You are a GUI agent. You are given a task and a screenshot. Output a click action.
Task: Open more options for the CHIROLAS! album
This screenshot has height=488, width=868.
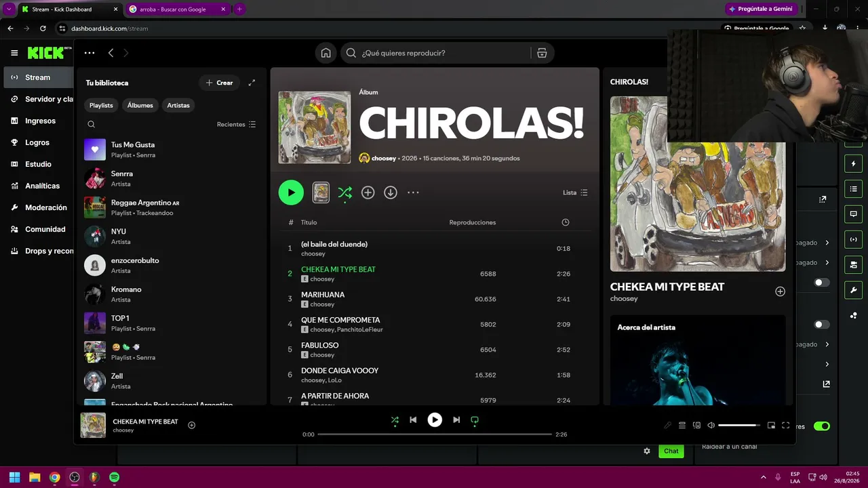pos(413,192)
